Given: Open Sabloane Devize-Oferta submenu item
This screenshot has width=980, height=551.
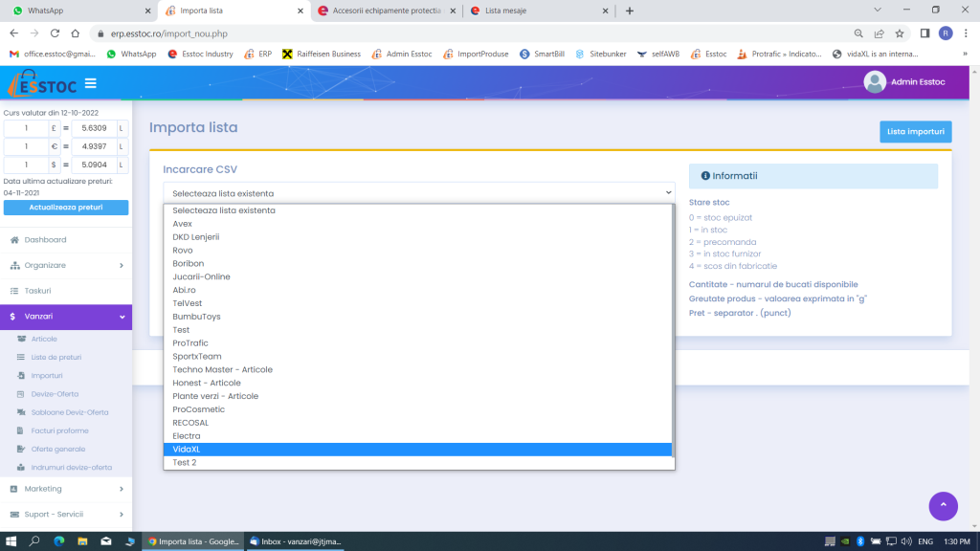Looking at the screenshot, I should pos(69,412).
